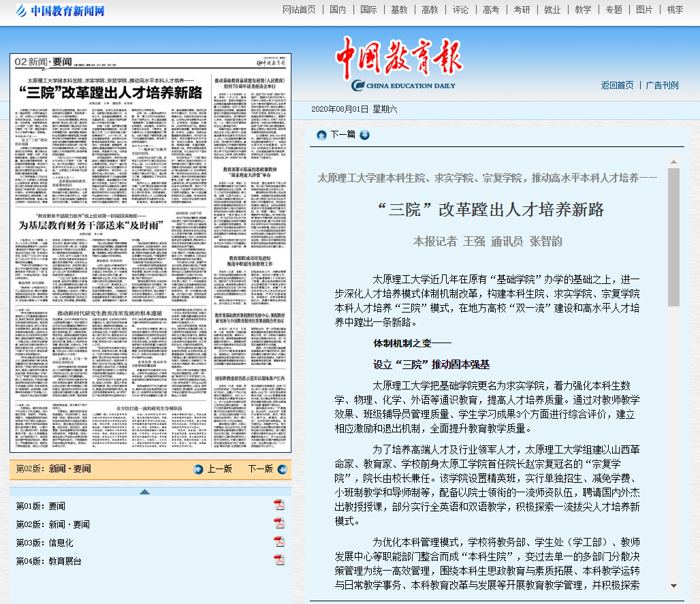This screenshot has width=700, height=604.
Task: Select 考研 from the top navigation bar
Action: (x=522, y=10)
